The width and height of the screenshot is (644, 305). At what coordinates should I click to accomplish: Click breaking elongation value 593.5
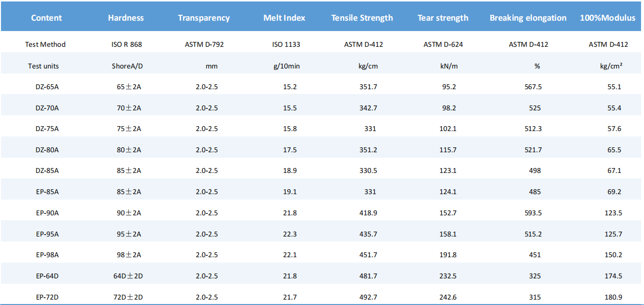coord(533,213)
